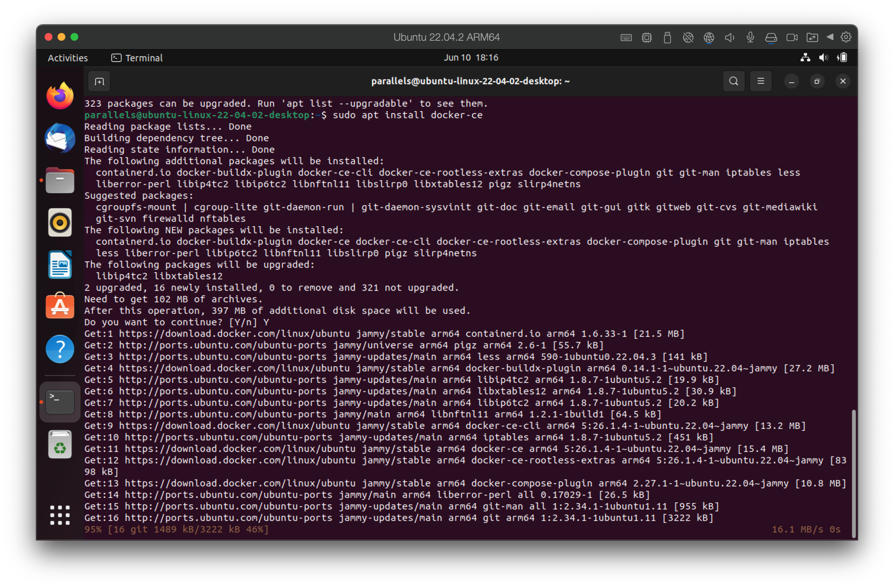Collapse the Parallels toolbar arrow
894x588 pixels.
click(x=830, y=37)
